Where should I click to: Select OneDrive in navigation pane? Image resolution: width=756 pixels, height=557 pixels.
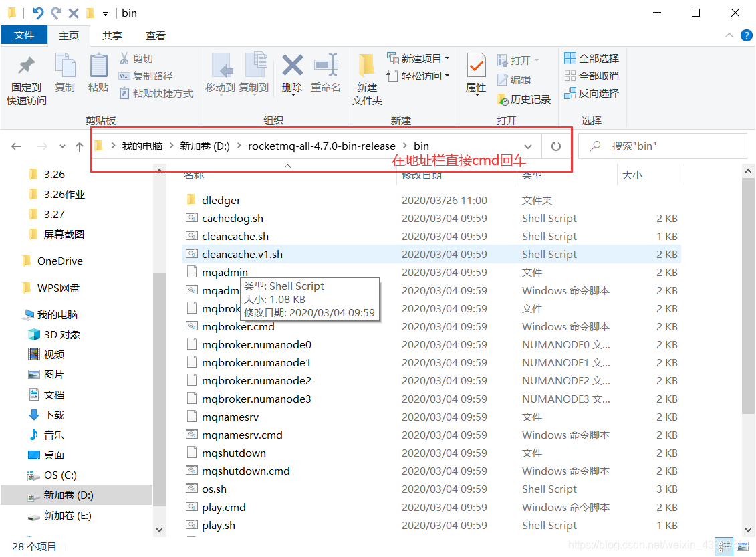tap(59, 261)
